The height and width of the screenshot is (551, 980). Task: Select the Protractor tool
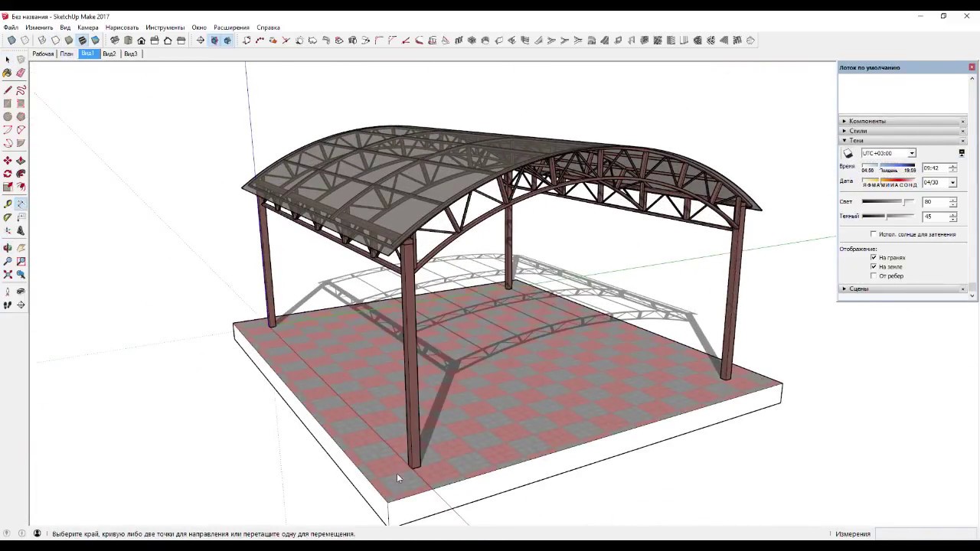[8, 217]
